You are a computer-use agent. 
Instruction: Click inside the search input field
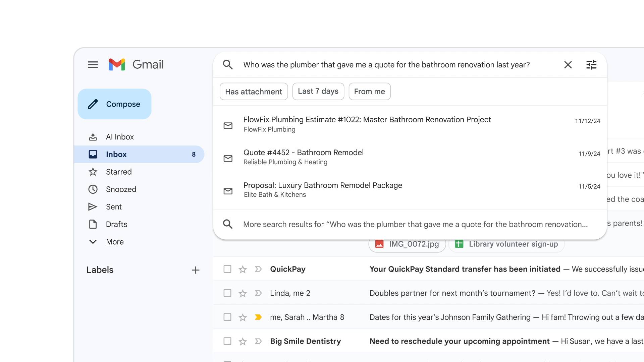pyautogui.click(x=386, y=65)
